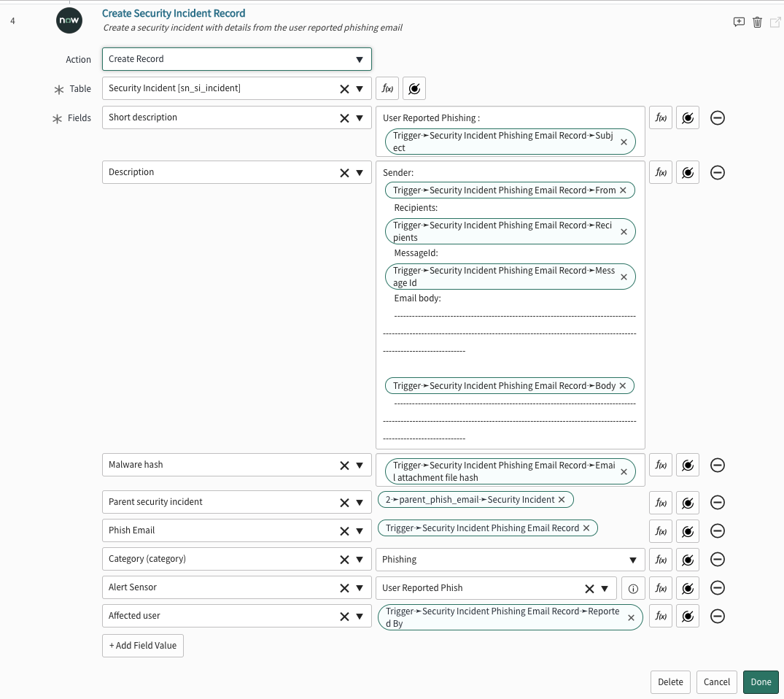This screenshot has height=699, width=784.
Task: Remove the Malware hash field row
Action: [x=718, y=466]
